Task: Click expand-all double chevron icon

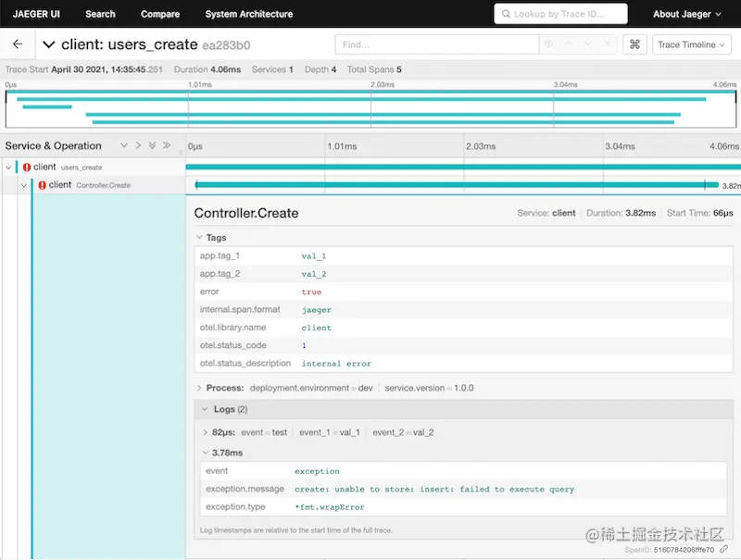Action: pos(152,145)
